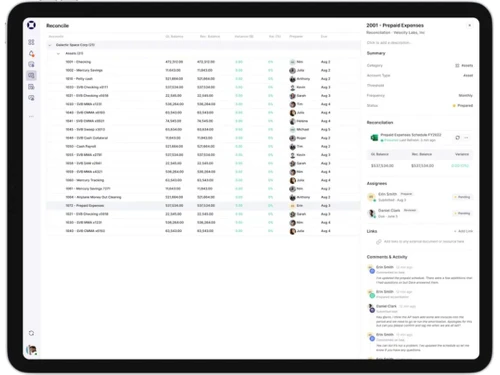This screenshot has height=375, width=500.
Task: Click the Prepared status value
Action: (x=463, y=106)
